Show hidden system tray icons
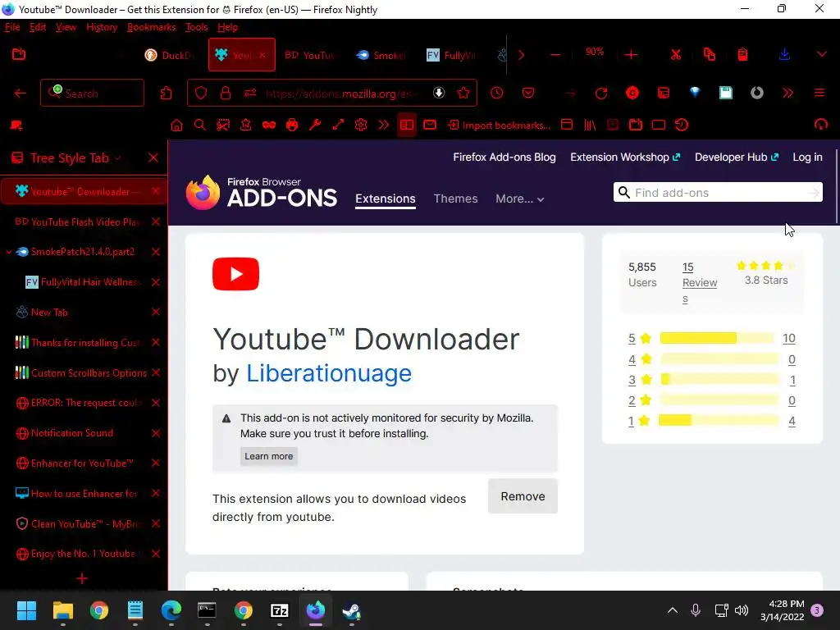The image size is (840, 630). coord(673,610)
